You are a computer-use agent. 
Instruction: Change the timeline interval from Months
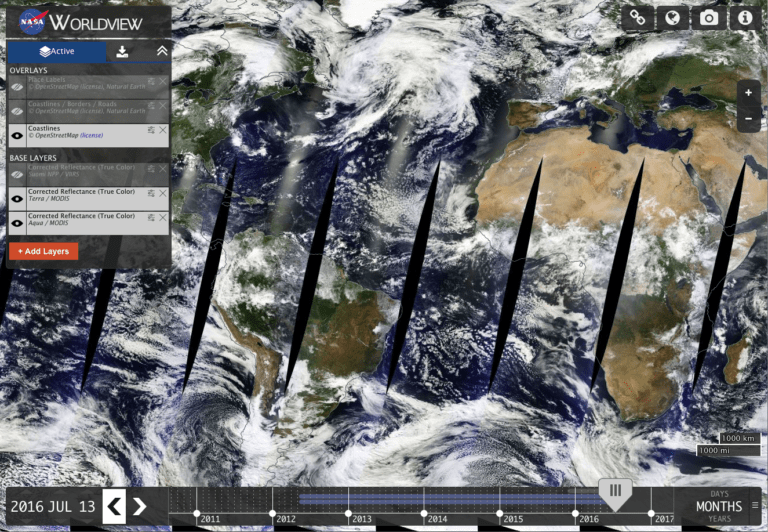(719, 506)
